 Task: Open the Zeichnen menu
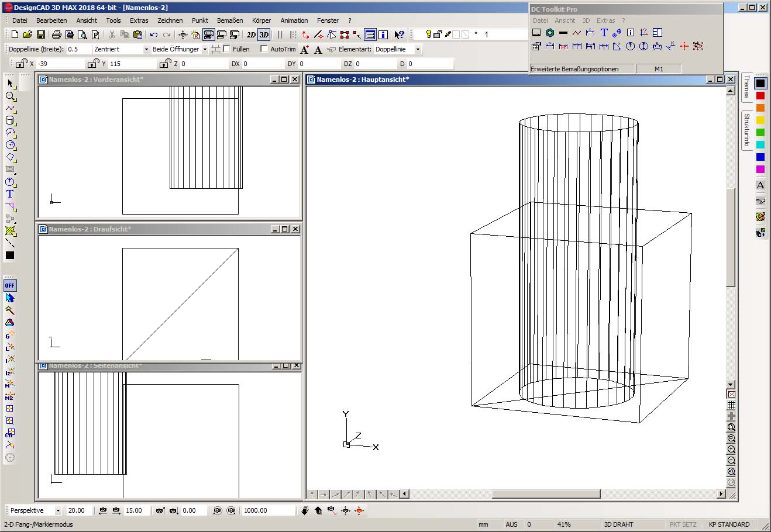(x=170, y=20)
